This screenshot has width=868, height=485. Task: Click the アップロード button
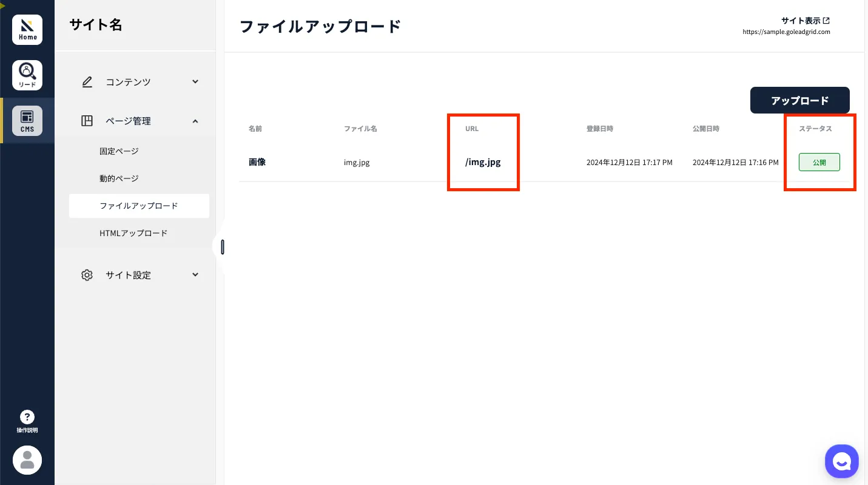click(800, 100)
